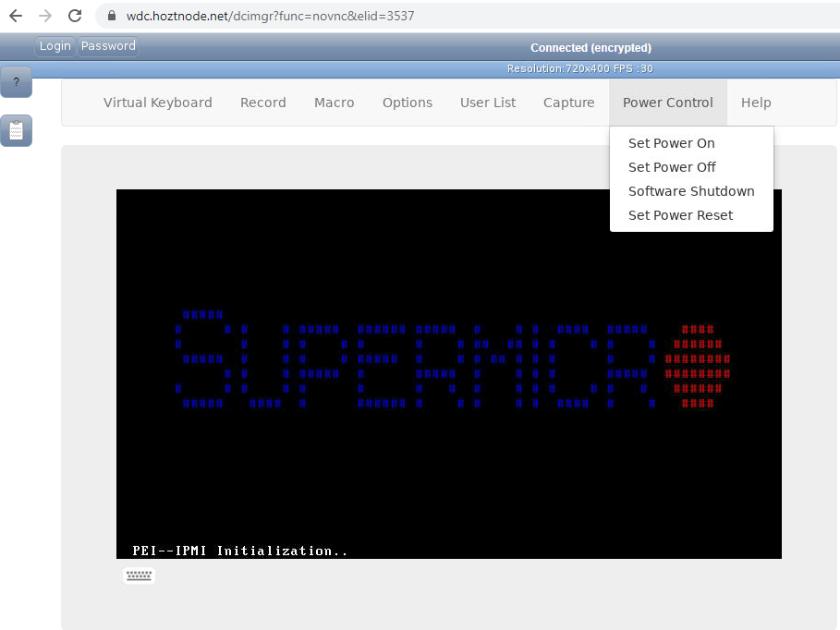Click inside the remote console screen
This screenshot has height=630, width=840.
tap(449, 374)
